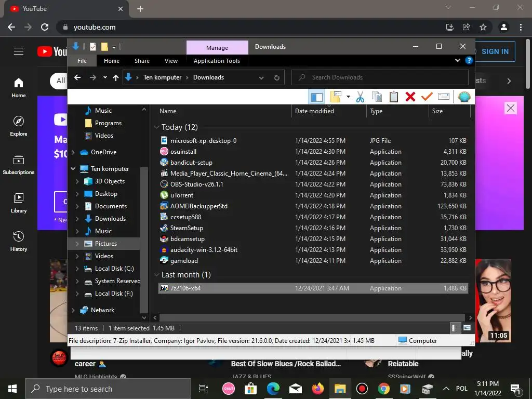Expand the OneDrive tree node
The height and width of the screenshot is (399, 532).
point(73,152)
